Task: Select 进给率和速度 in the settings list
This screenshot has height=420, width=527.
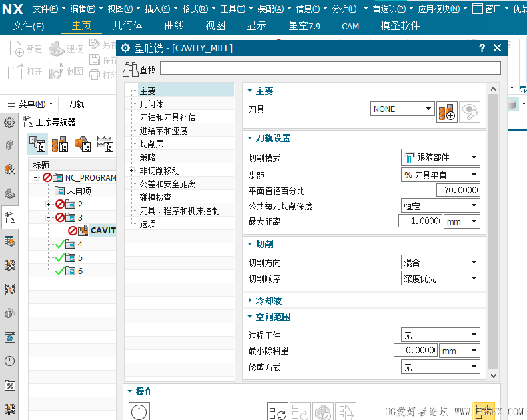Action: click(x=163, y=131)
